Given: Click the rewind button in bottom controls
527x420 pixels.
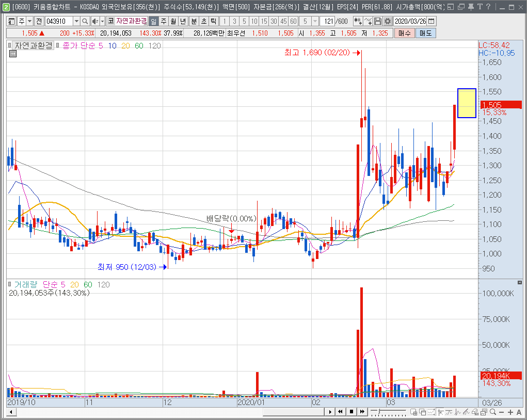Looking at the screenshot, I should click(x=341, y=412).
